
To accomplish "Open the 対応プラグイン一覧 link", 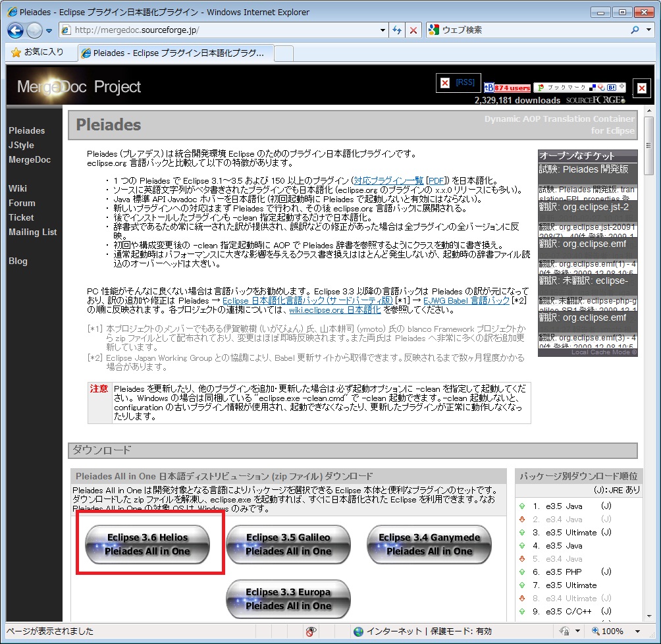I will (x=388, y=180).
